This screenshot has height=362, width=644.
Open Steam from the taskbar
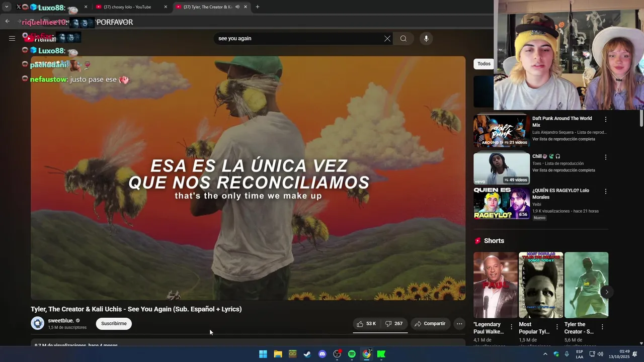[307, 354]
